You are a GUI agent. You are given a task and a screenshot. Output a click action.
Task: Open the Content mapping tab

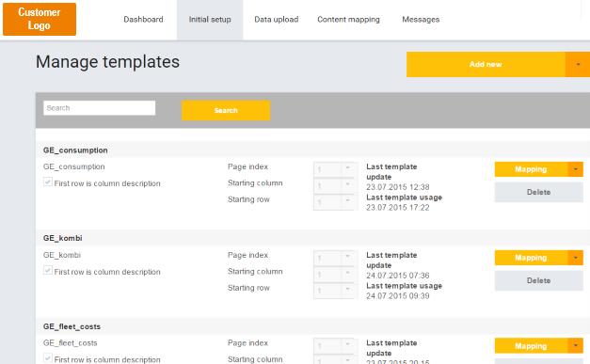point(348,20)
